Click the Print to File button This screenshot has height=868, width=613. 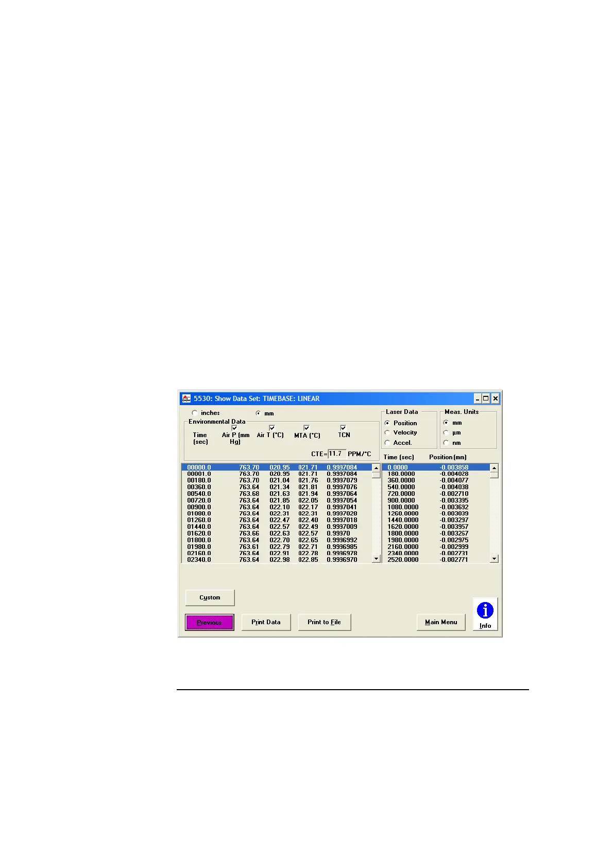click(325, 622)
